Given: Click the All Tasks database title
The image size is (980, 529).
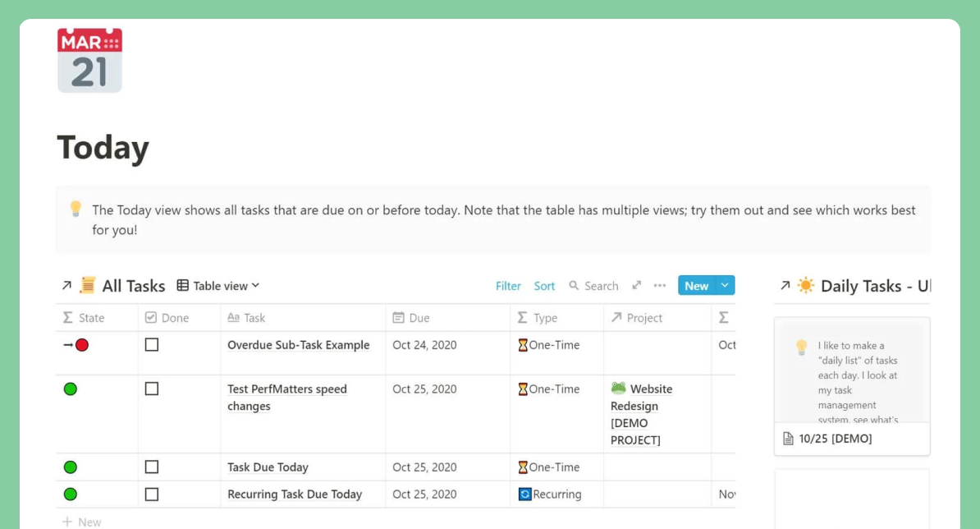Looking at the screenshot, I should point(133,286).
